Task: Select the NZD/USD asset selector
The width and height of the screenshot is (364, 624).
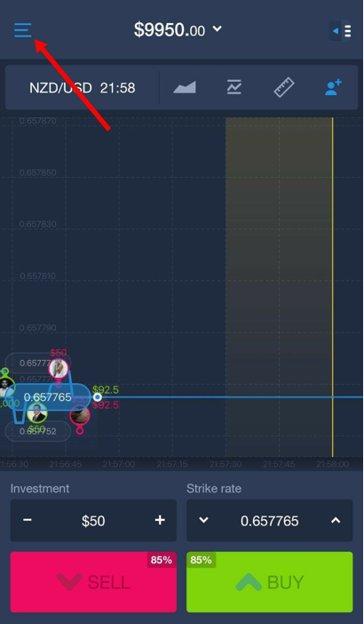Action: point(83,88)
